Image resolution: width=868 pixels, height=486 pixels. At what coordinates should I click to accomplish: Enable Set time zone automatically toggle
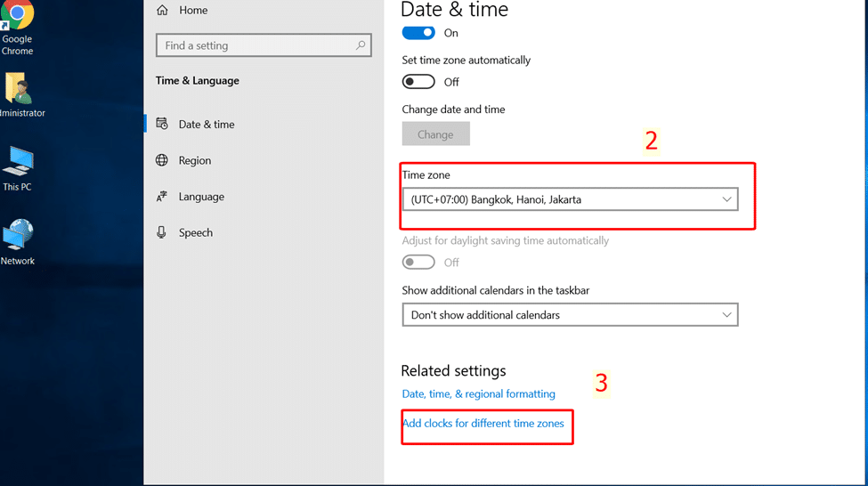(x=418, y=82)
